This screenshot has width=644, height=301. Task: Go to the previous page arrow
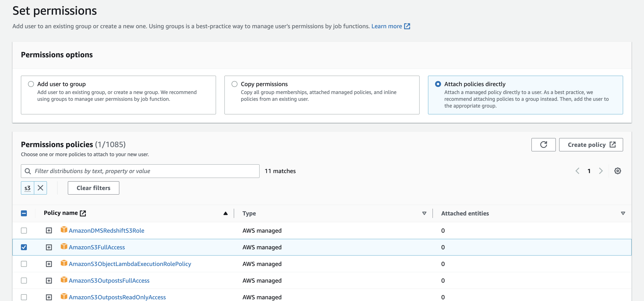click(578, 171)
